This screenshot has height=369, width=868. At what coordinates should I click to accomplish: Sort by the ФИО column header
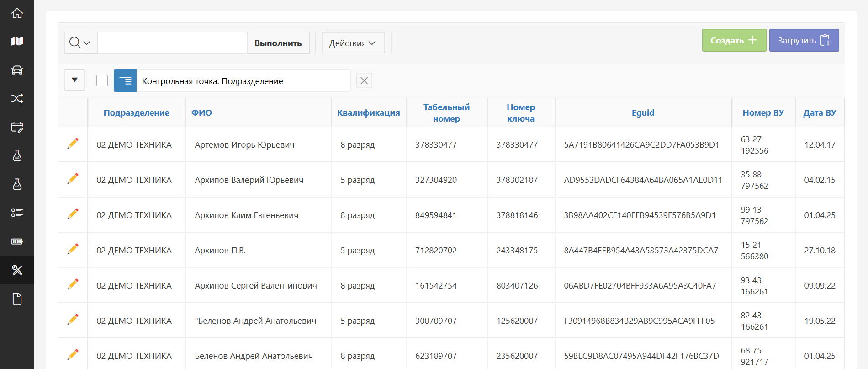[x=201, y=113]
